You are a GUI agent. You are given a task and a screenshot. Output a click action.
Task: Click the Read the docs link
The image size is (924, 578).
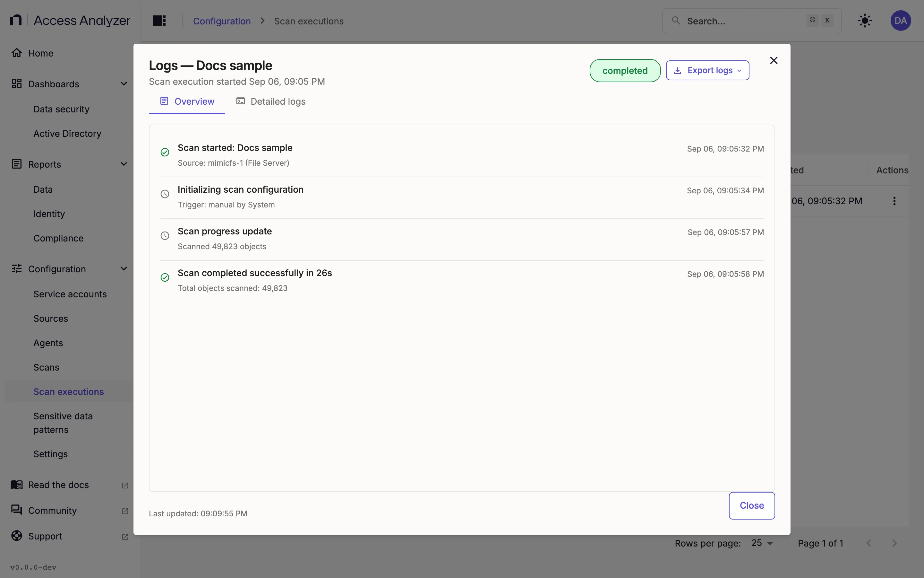(58, 485)
